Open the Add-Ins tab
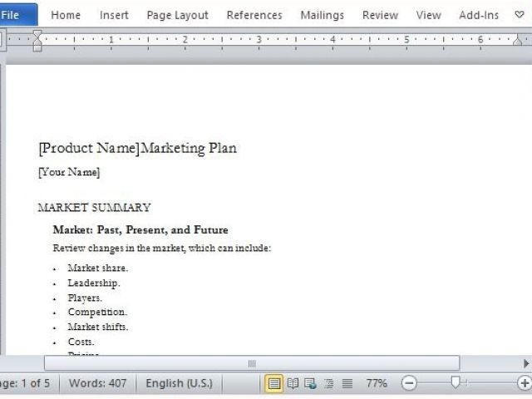Screen dimensions: 532x399 coord(479,15)
